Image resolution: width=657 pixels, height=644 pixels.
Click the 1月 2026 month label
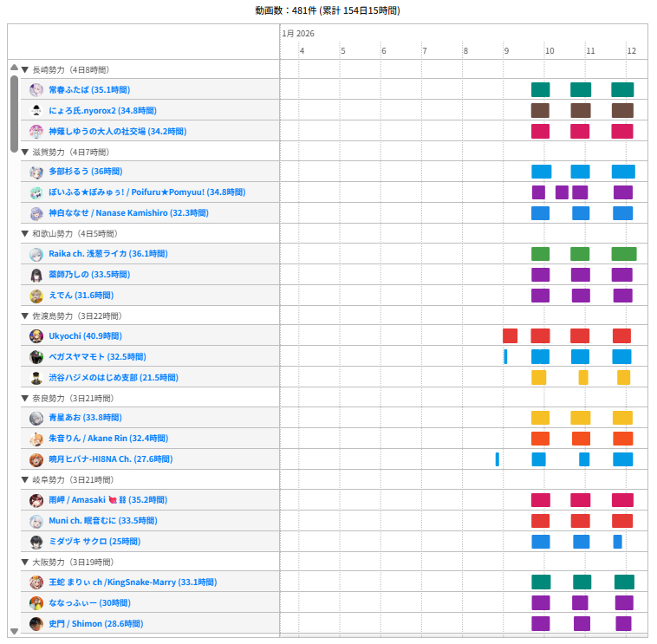pyautogui.click(x=298, y=34)
